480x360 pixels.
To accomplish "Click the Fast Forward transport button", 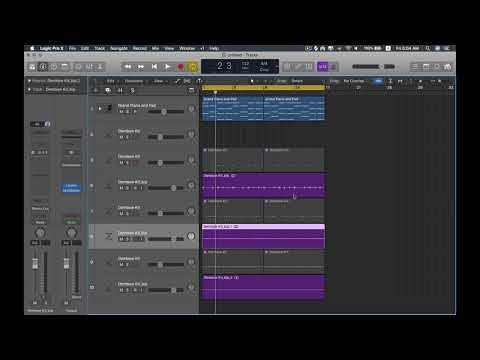I will coord(141,67).
